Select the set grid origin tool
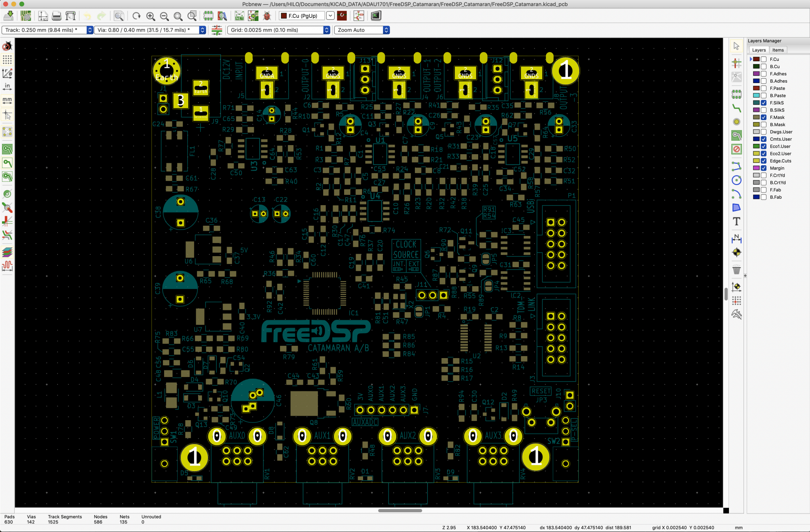The width and height of the screenshot is (810, 532). (x=736, y=301)
